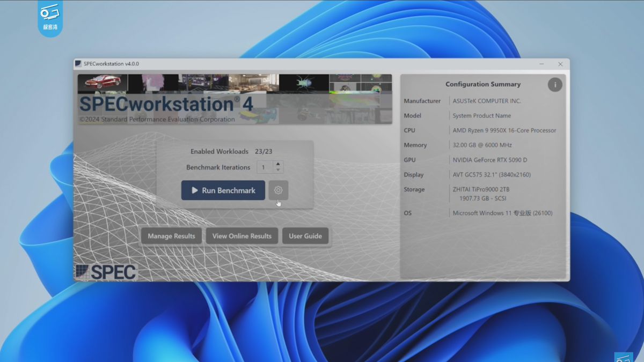Click the SPECworkstation 4 banner title
The width and height of the screenshot is (644, 362).
click(166, 104)
